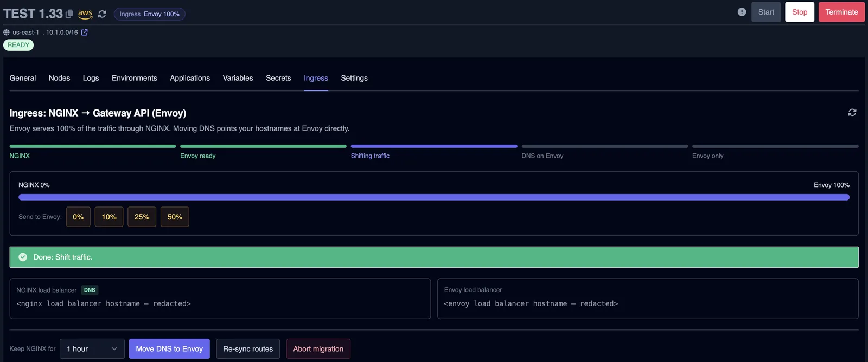Screen dimensions: 868x362
Task: Open the Secrets tab
Action: point(278,78)
